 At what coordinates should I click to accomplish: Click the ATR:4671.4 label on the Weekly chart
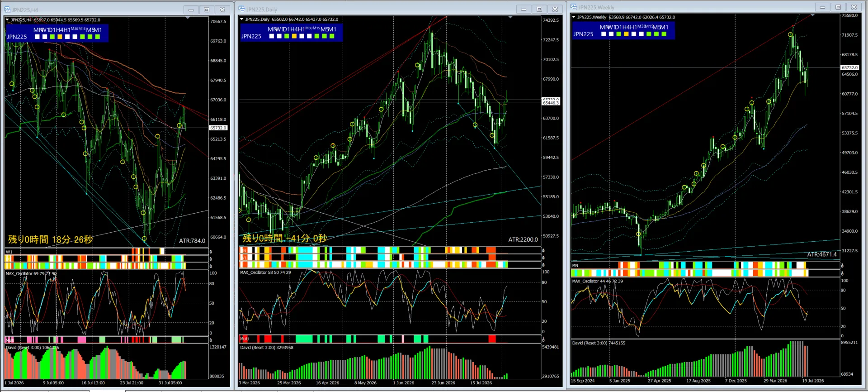(x=822, y=254)
